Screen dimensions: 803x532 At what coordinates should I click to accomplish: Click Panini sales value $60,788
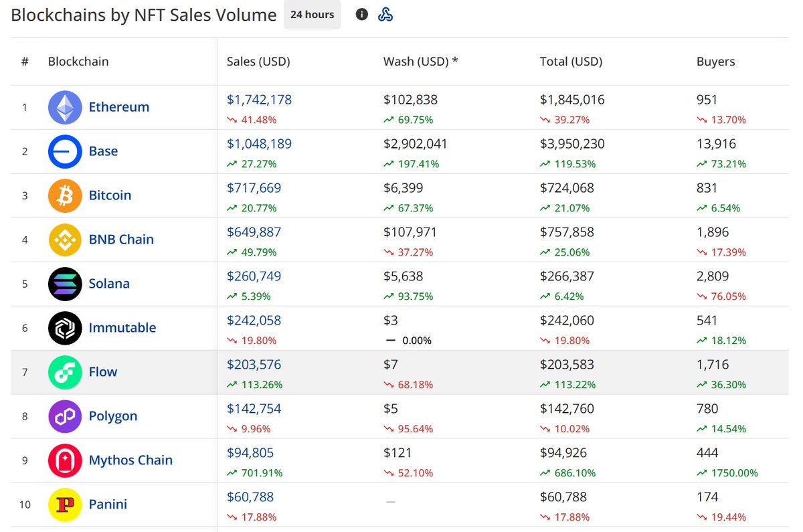tap(250, 497)
